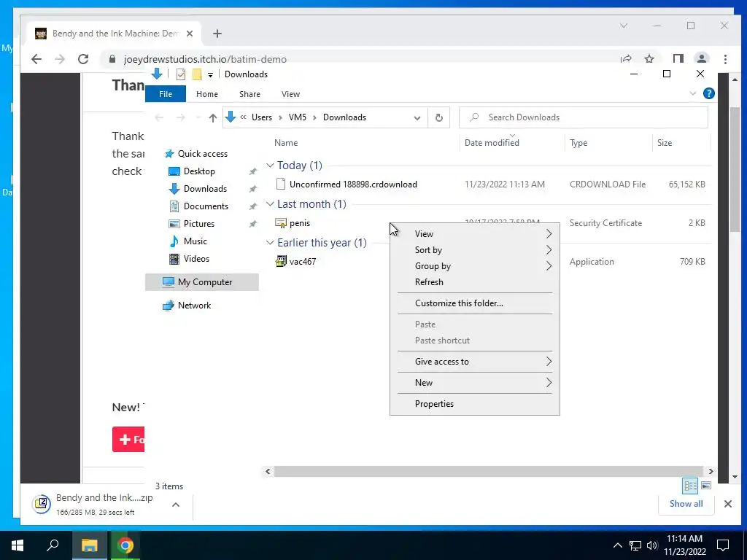Open the File tab in Explorer
This screenshot has height=560, width=747.
point(166,94)
